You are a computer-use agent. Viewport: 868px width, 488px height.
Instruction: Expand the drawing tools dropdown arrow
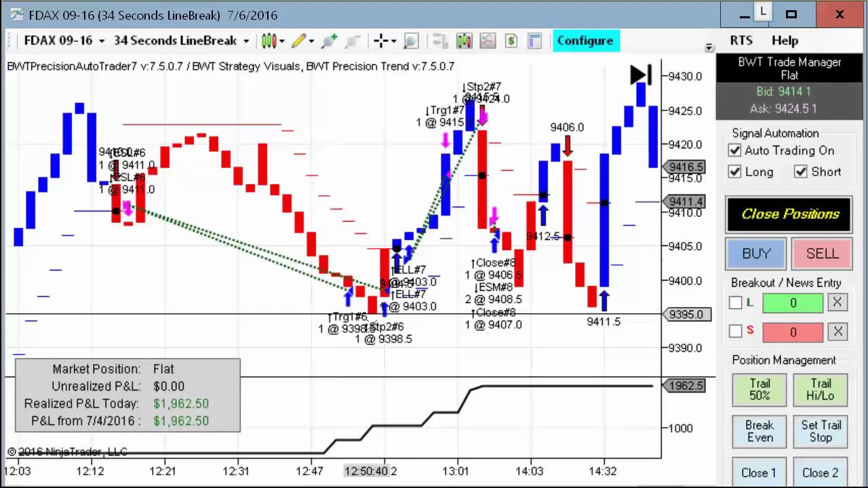311,41
